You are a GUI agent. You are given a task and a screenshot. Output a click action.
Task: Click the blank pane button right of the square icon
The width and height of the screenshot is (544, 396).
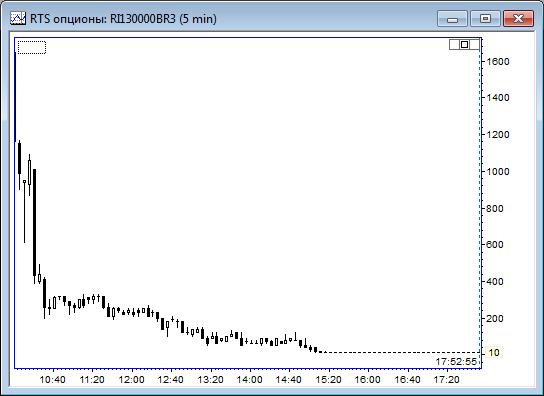tap(475, 44)
